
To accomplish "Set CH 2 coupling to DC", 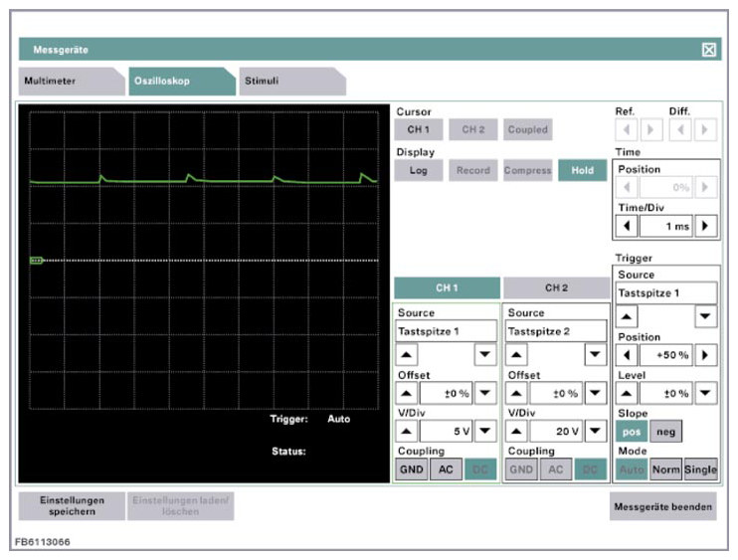I will tap(591, 469).
